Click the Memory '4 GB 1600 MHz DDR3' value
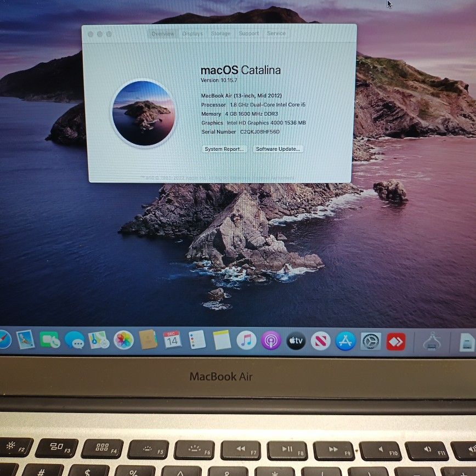Viewport: 476px width, 476px height. tap(251, 114)
